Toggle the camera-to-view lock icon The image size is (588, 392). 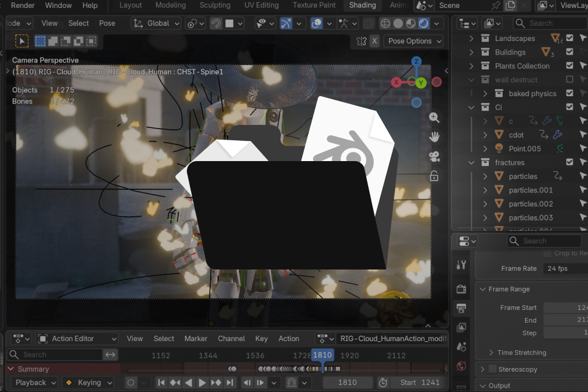tap(434, 176)
